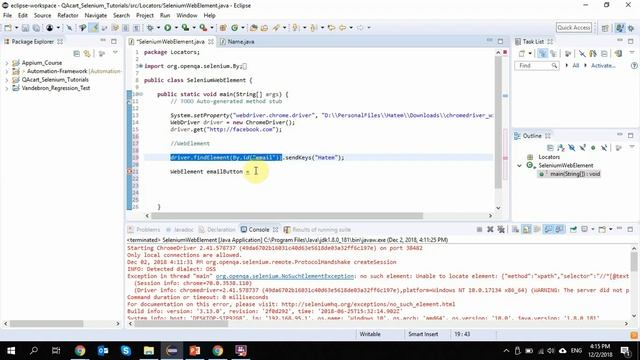
Task: Click Remove Launch icon in Console
Action: (x=490, y=229)
